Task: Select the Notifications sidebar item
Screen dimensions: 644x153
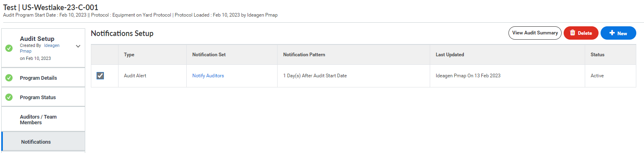Action: 43,142
